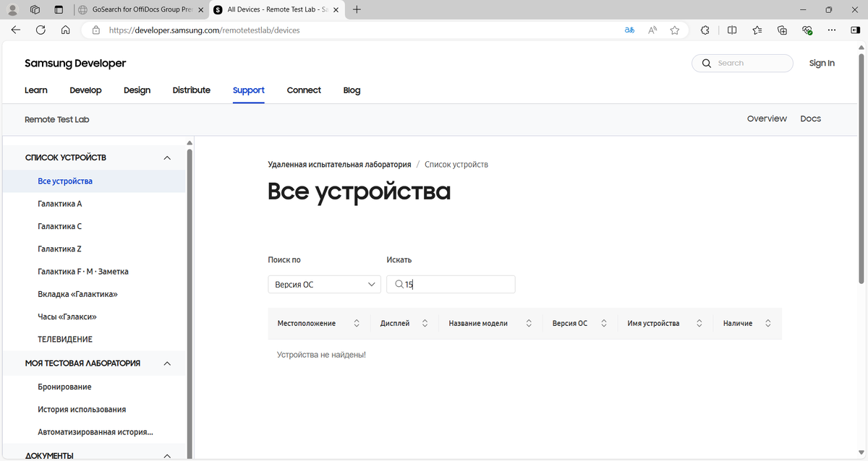Collapse the МОЯ ТЕСТОВАЯ ЛАБОРАТОРИЯ section
The height and width of the screenshot is (461, 868).
pyautogui.click(x=167, y=363)
